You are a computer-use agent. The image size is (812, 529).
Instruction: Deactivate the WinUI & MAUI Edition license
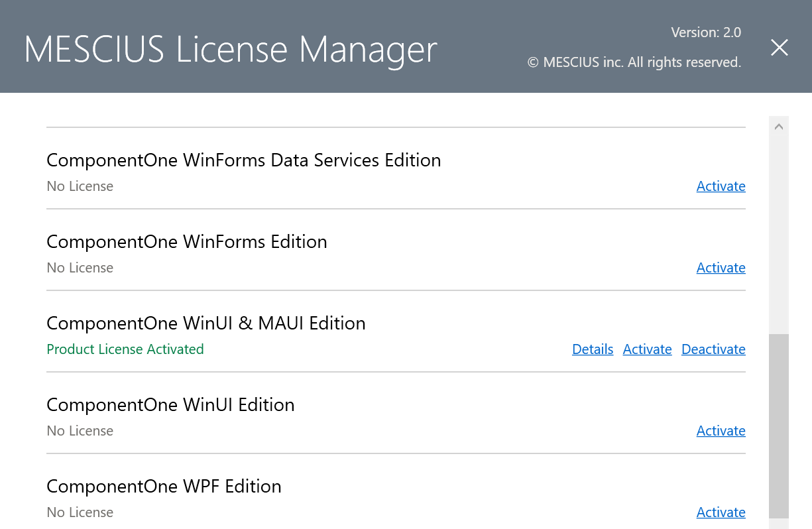coord(713,349)
